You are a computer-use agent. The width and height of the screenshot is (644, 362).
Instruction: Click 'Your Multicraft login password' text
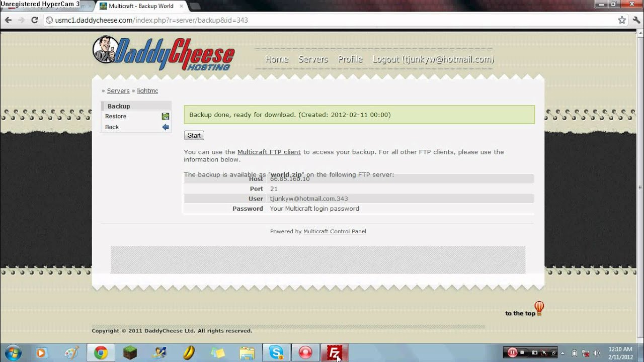314,209
